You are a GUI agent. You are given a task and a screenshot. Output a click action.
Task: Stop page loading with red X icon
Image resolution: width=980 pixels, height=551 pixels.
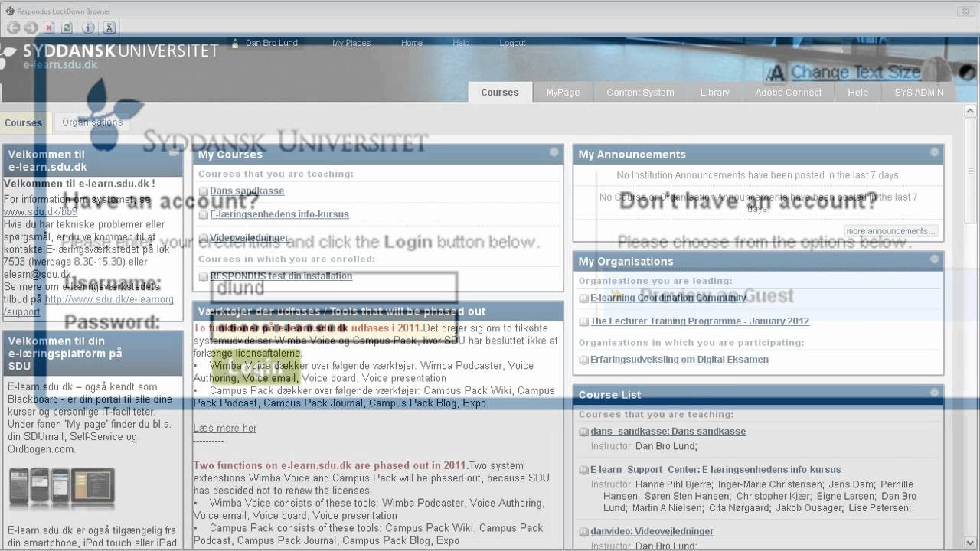tap(49, 28)
